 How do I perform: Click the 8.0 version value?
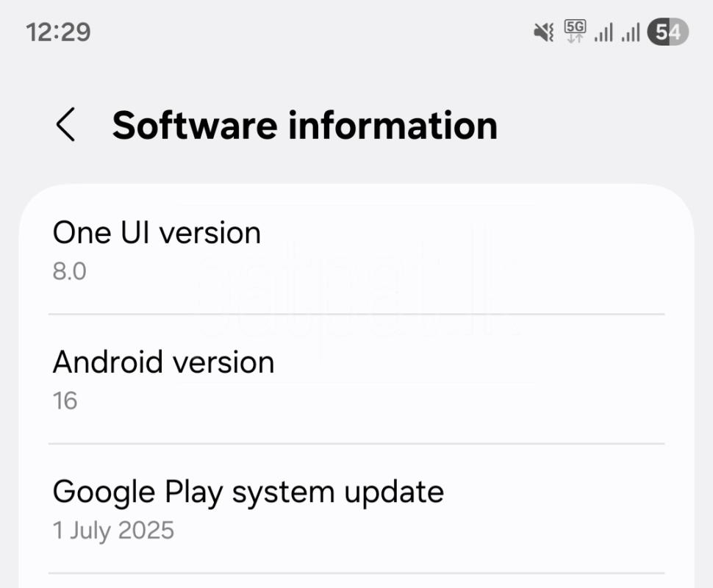click(x=70, y=271)
